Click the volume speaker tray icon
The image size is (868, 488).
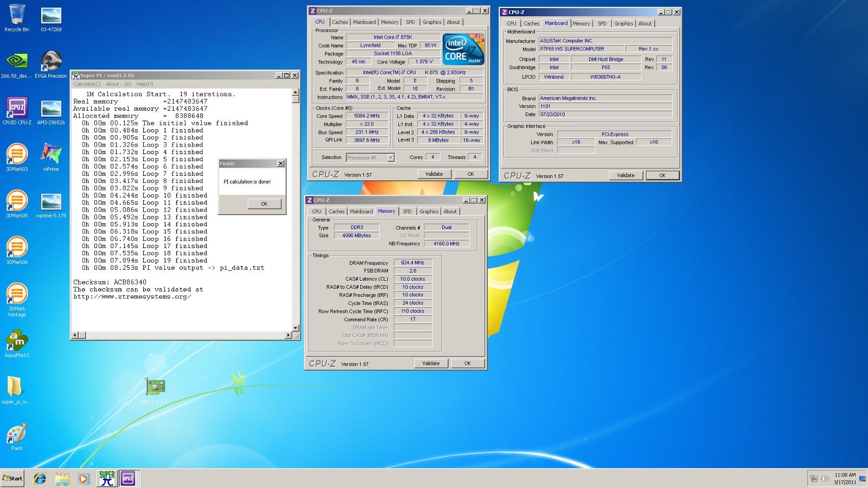(825, 478)
